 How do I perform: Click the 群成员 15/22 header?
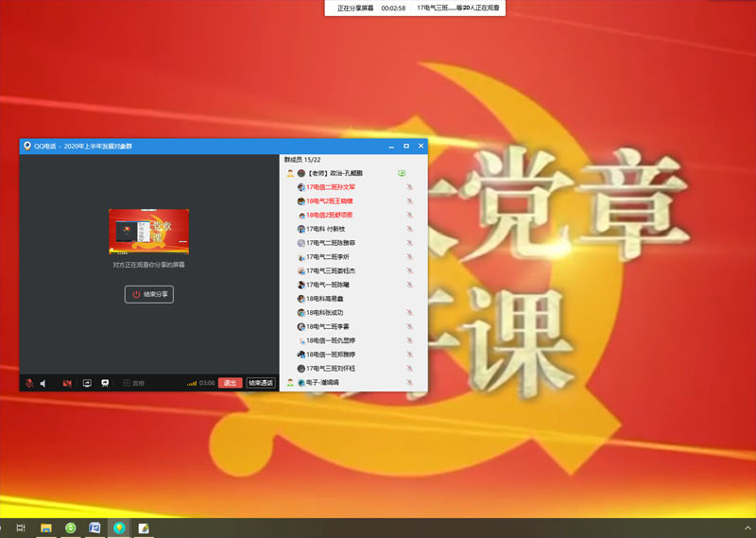pos(302,160)
